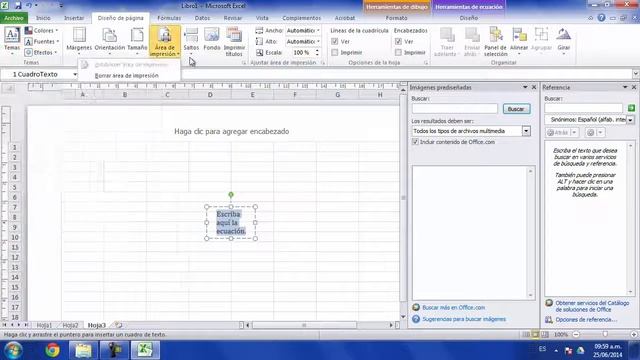Open the Diseño equation tools tab

point(469,18)
